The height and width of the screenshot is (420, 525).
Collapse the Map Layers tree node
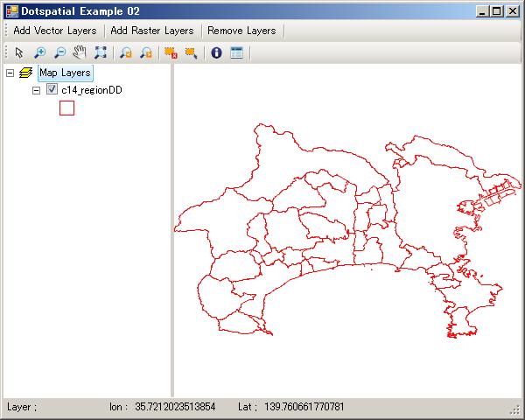[x=10, y=73]
